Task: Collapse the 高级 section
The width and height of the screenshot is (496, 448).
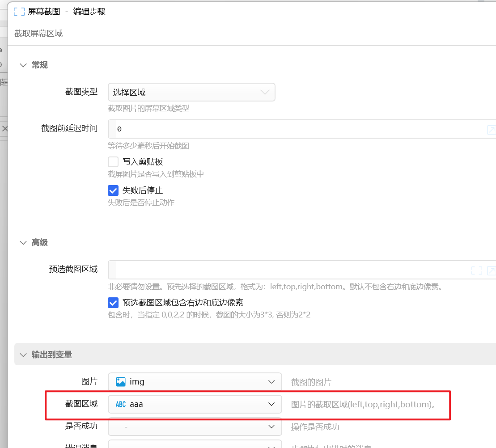Action: (x=23, y=243)
